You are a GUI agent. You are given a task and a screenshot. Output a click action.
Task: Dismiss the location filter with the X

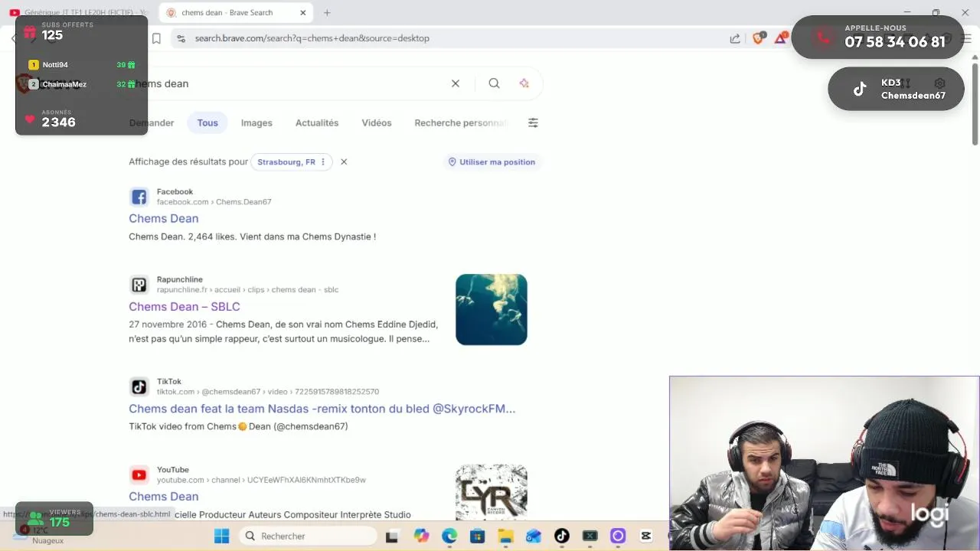[344, 162]
